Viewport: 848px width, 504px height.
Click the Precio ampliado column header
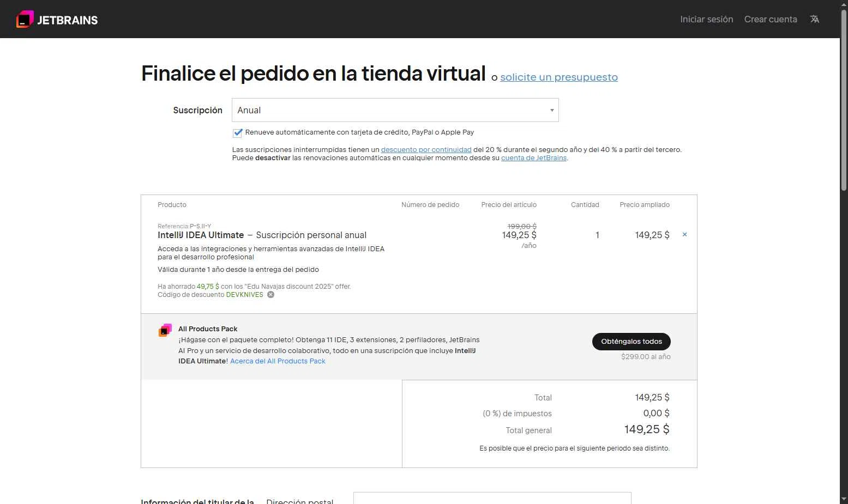pyautogui.click(x=645, y=205)
